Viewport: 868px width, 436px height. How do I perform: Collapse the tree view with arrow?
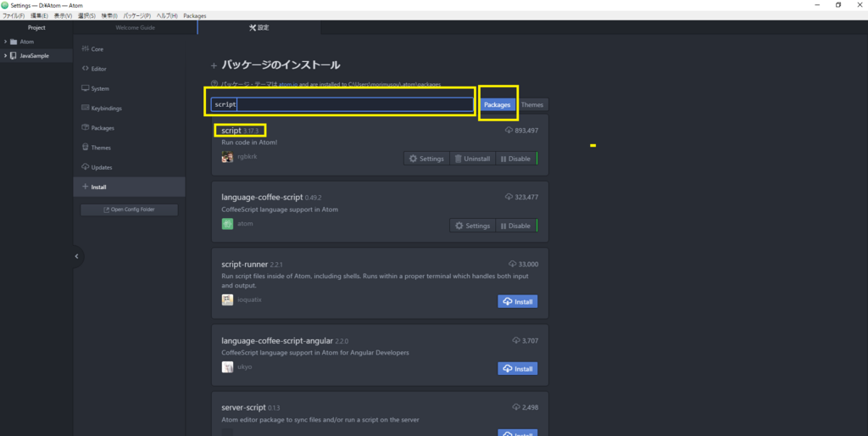coord(77,256)
